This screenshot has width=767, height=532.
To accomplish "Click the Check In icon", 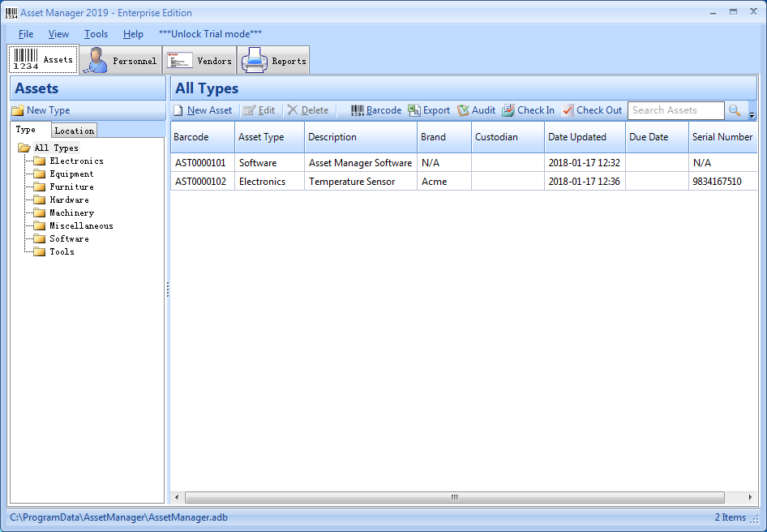I will click(x=508, y=110).
